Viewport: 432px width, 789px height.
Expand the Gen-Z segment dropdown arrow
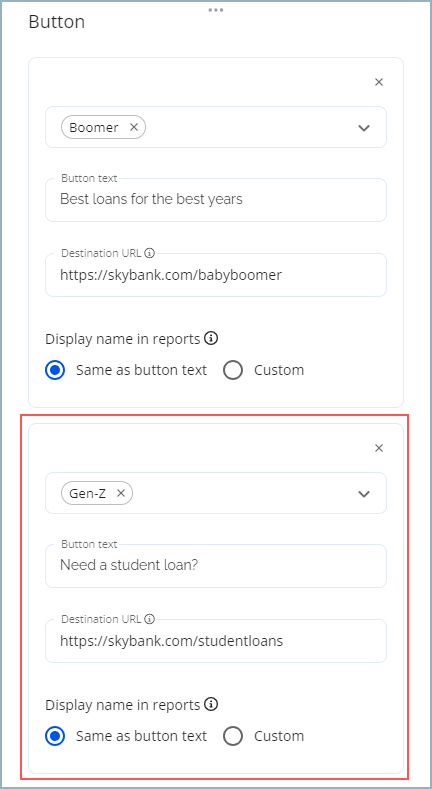coord(364,494)
